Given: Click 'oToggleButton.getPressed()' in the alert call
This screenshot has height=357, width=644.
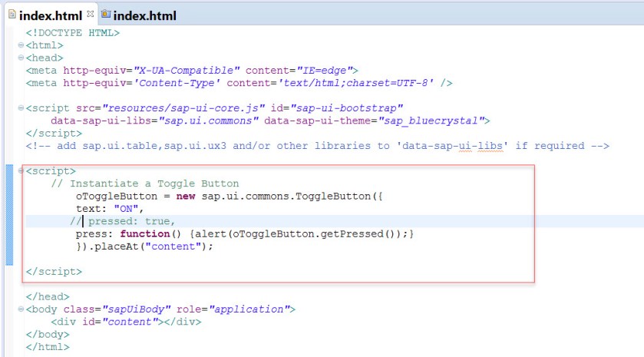Looking at the screenshot, I should coord(314,234).
